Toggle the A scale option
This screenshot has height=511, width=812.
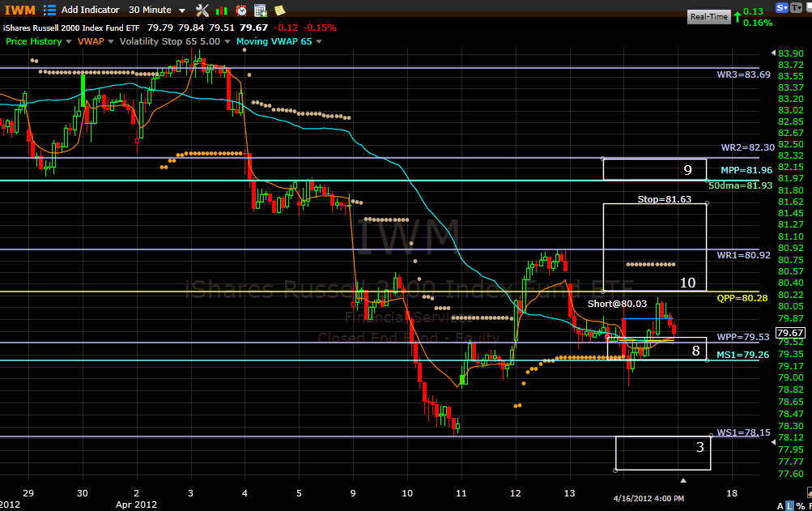[x=780, y=506]
